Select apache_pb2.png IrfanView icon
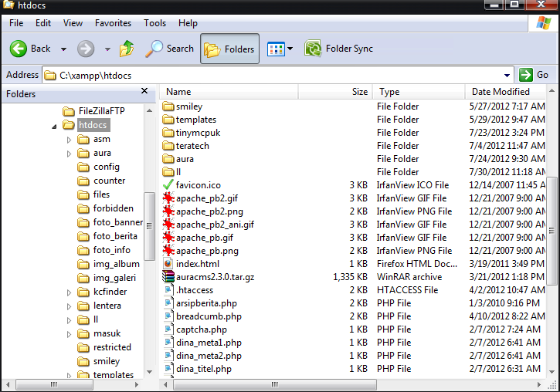This screenshot has width=560, height=392. coord(168,211)
